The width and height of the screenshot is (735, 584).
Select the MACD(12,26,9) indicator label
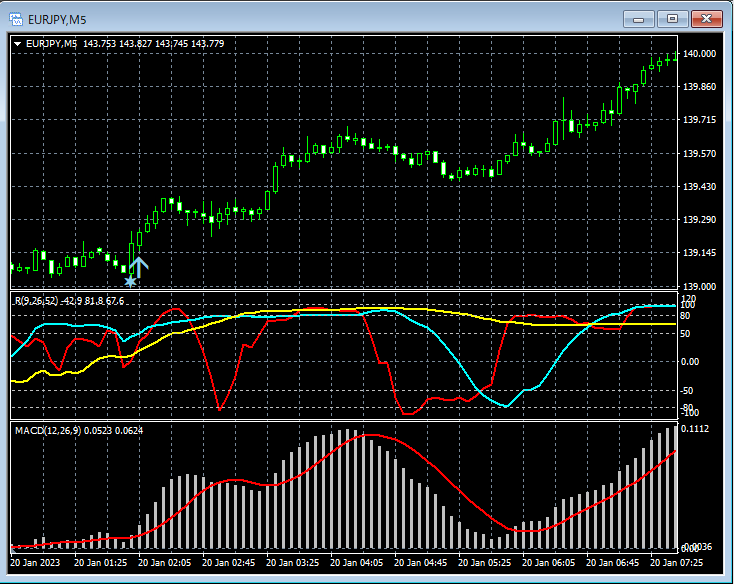pos(46,429)
